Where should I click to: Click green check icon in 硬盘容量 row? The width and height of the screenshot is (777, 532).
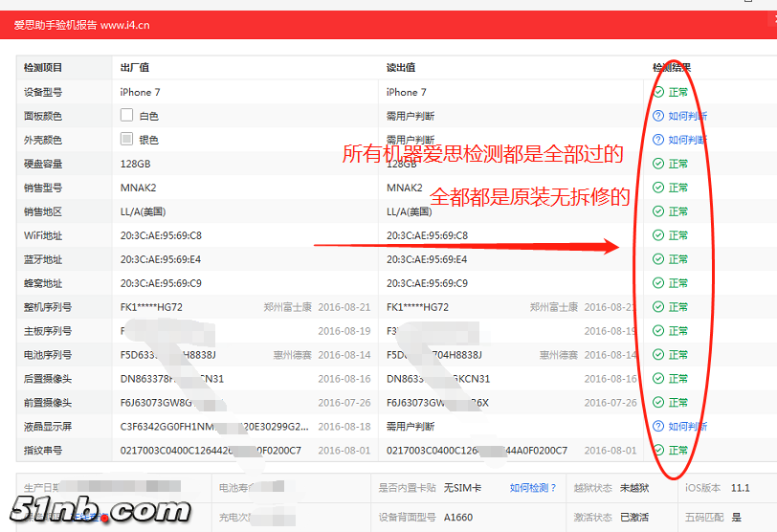tap(658, 164)
